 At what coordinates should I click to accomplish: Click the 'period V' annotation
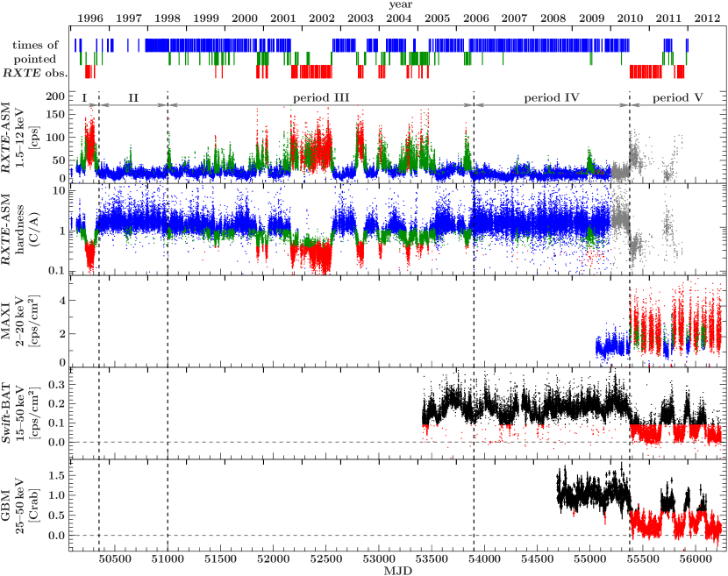(678, 97)
